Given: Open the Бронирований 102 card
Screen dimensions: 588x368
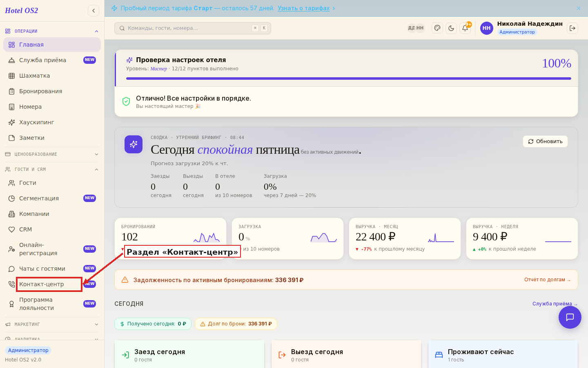Looking at the screenshot, I should pyautogui.click(x=171, y=238).
